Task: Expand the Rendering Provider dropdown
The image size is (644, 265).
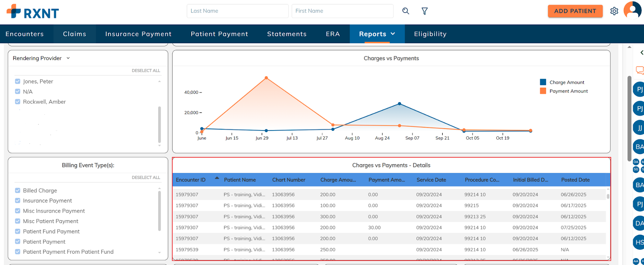Action: point(68,58)
